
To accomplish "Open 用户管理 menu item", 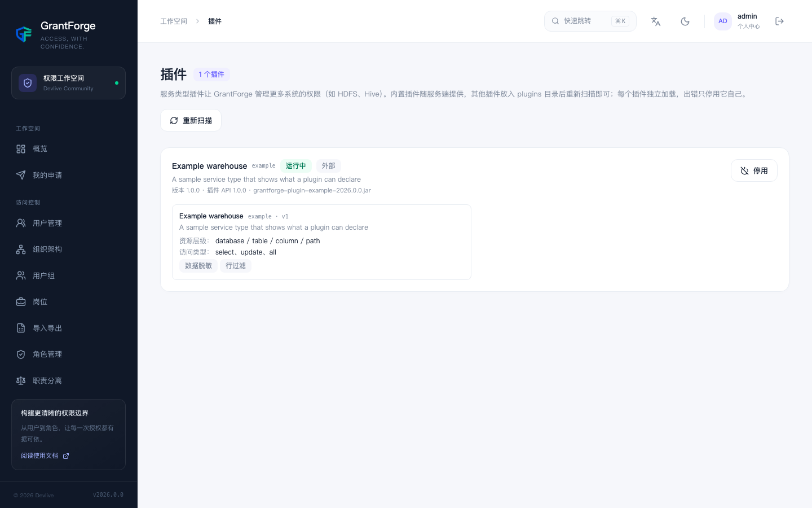I will coord(68,223).
